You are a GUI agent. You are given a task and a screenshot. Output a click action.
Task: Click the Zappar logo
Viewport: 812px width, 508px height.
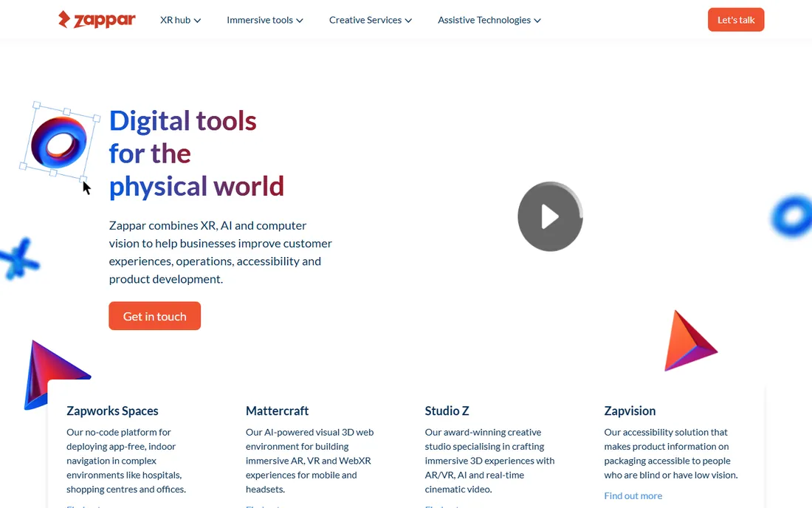click(97, 20)
